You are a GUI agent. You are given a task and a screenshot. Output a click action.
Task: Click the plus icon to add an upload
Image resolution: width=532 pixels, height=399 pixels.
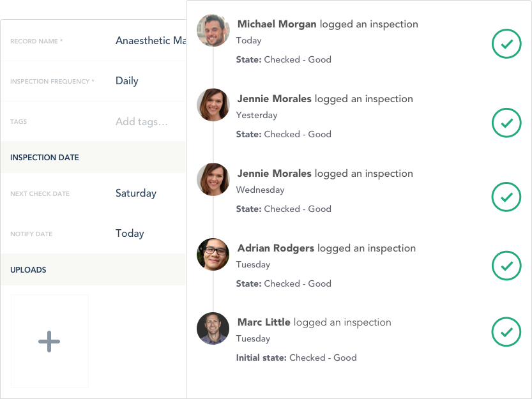(49, 342)
